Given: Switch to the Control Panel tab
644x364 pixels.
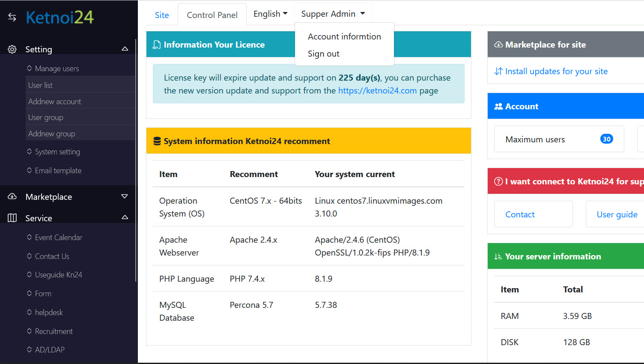Looking at the screenshot, I should [x=212, y=15].
